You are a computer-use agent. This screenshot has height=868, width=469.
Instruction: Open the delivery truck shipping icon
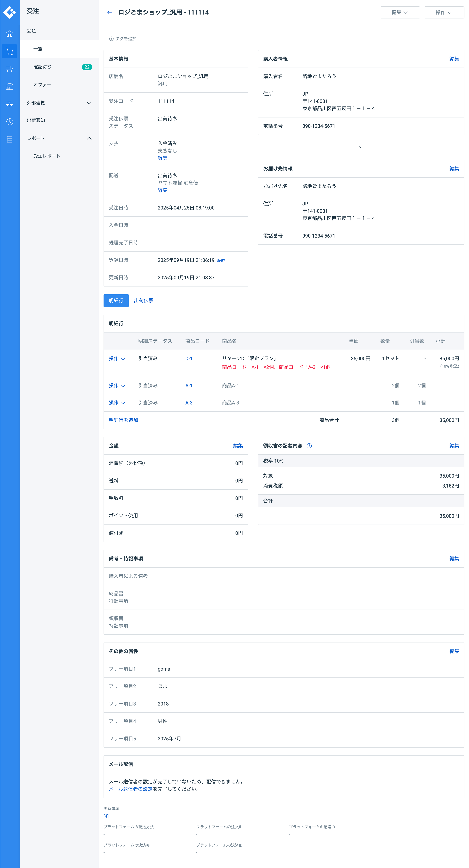[x=9, y=69]
